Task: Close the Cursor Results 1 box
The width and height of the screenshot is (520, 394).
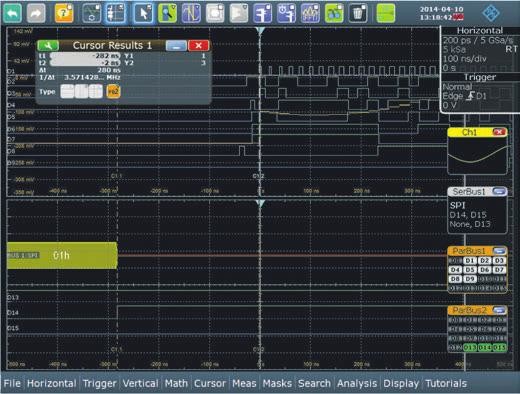Action: point(199,46)
